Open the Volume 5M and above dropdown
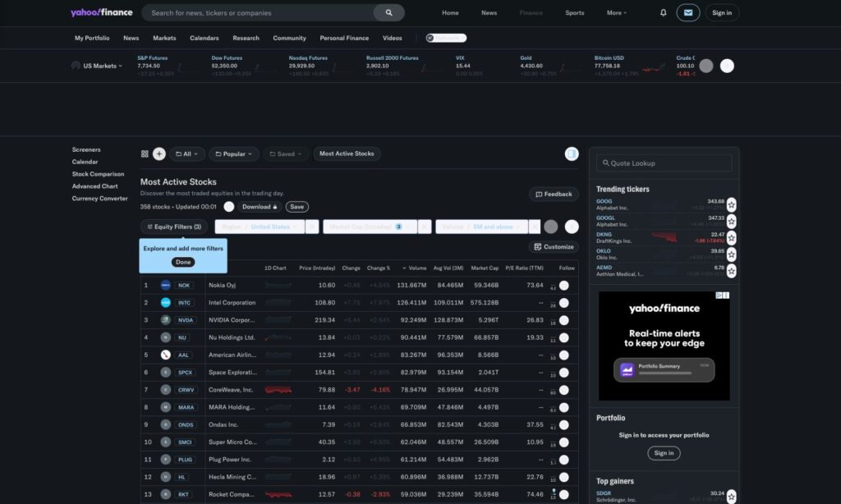 coord(481,227)
